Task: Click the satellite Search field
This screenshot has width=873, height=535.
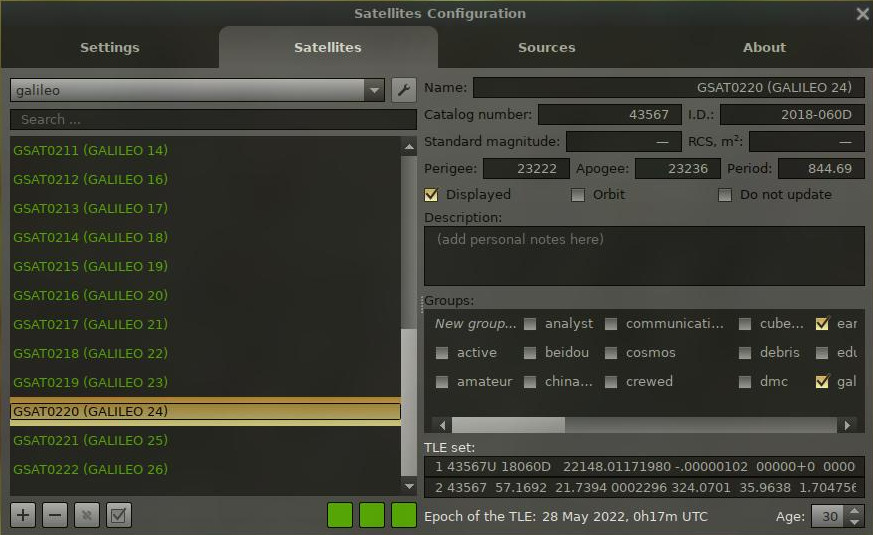Action: click(213, 119)
